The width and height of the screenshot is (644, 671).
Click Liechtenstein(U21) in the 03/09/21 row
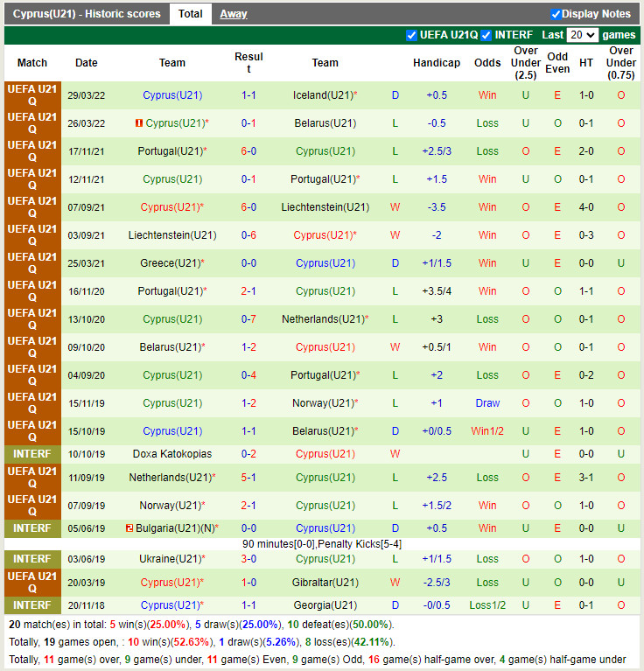(x=171, y=235)
